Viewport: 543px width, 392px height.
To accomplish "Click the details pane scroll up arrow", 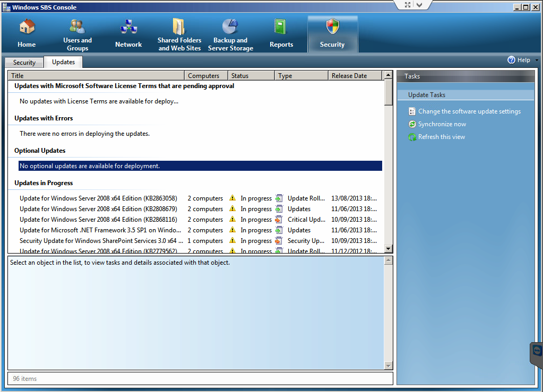I will tap(388, 260).
